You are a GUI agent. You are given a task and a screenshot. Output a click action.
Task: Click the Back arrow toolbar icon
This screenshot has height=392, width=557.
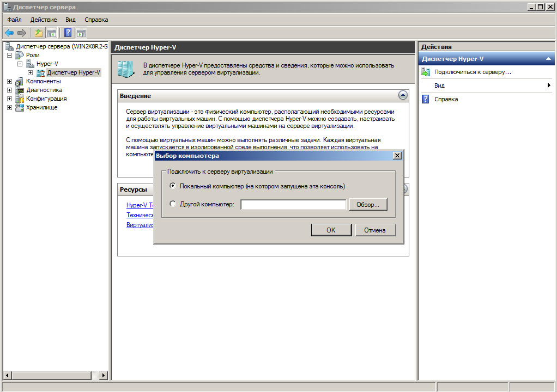point(9,33)
